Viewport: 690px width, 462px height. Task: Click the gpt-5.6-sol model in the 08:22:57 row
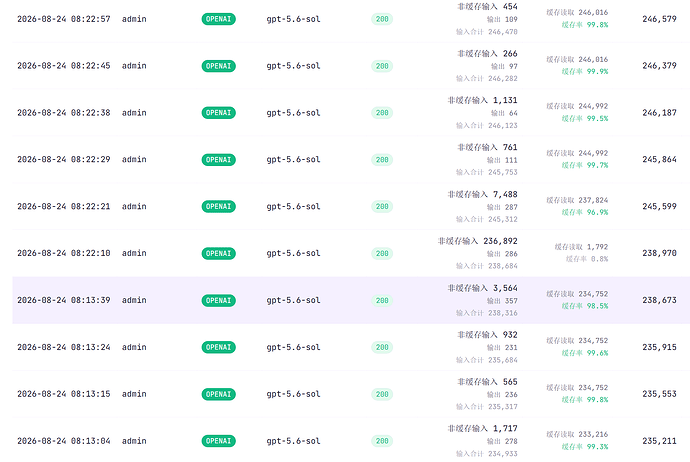point(293,19)
